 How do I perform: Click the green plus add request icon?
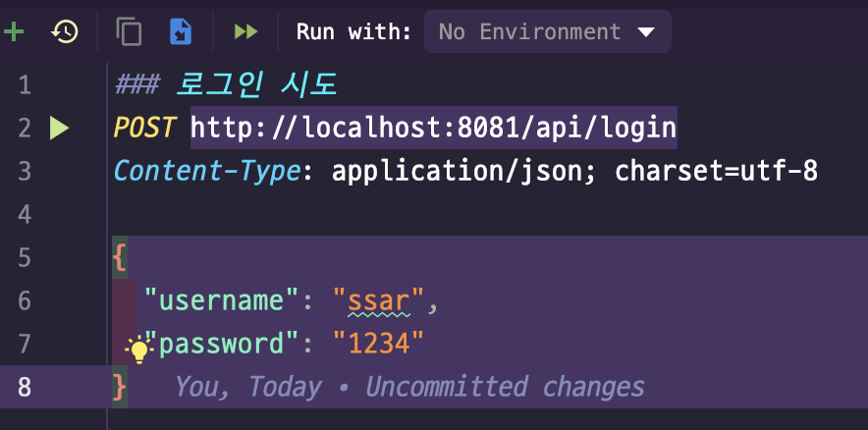tap(13, 31)
